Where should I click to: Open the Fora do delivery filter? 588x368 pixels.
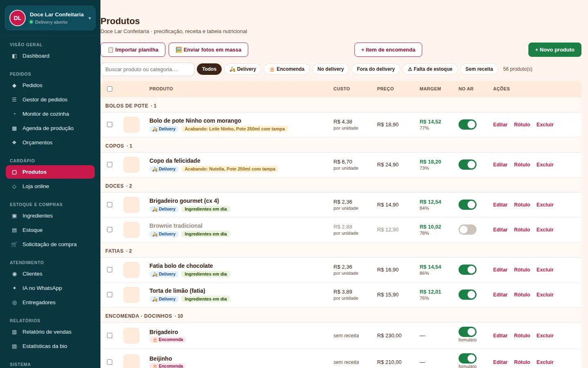(x=376, y=69)
